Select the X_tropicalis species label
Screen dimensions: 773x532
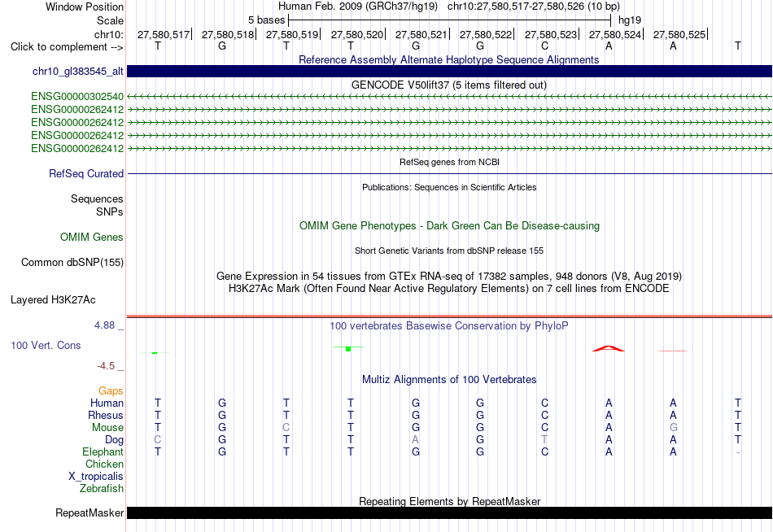click(x=96, y=477)
